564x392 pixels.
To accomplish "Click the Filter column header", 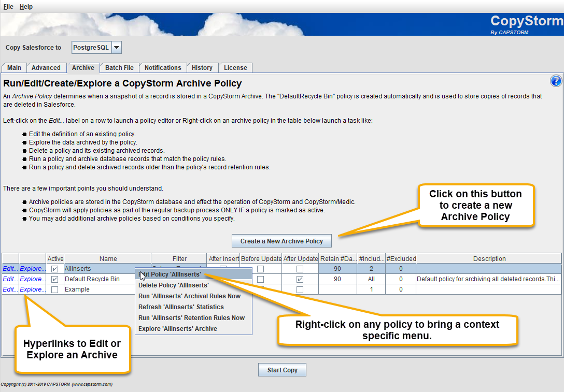I will click(x=179, y=258).
